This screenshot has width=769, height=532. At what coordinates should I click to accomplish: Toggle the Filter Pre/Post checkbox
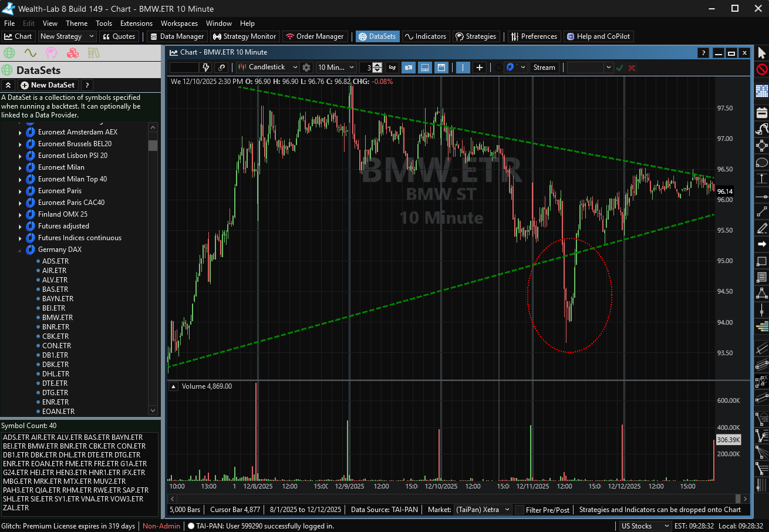(520, 510)
